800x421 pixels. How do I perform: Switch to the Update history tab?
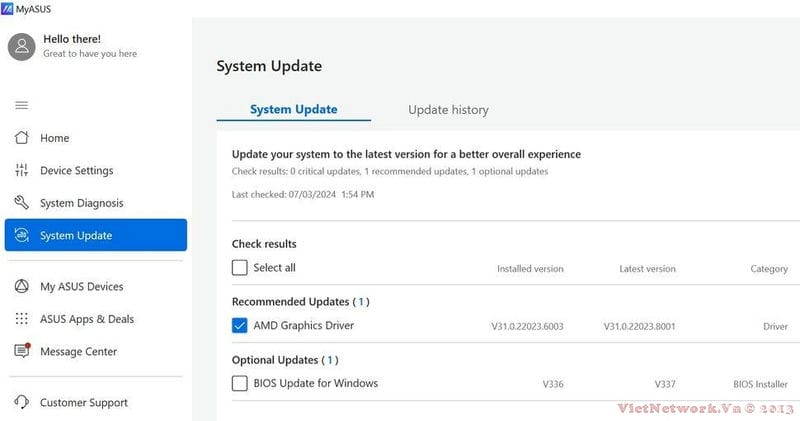448,110
